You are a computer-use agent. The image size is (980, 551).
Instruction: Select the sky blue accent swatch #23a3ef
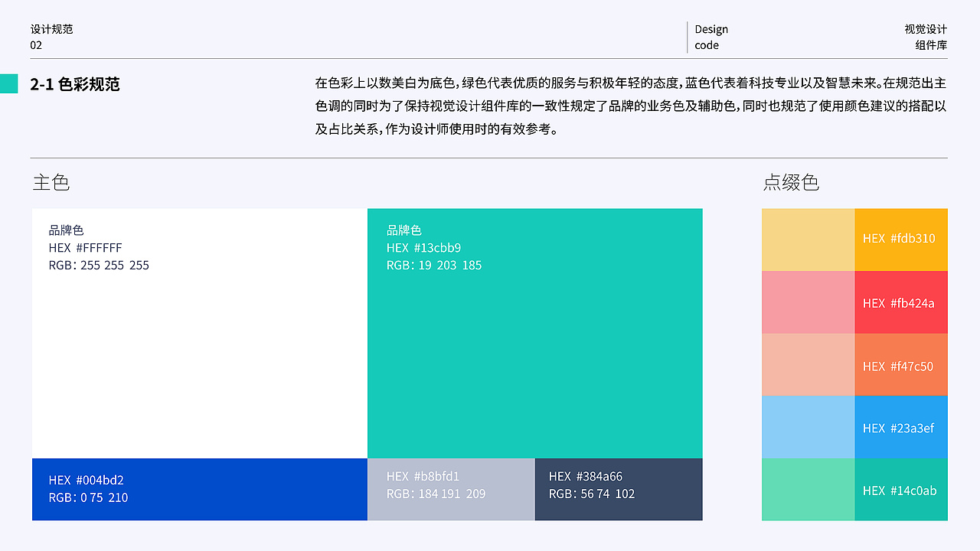[901, 427]
